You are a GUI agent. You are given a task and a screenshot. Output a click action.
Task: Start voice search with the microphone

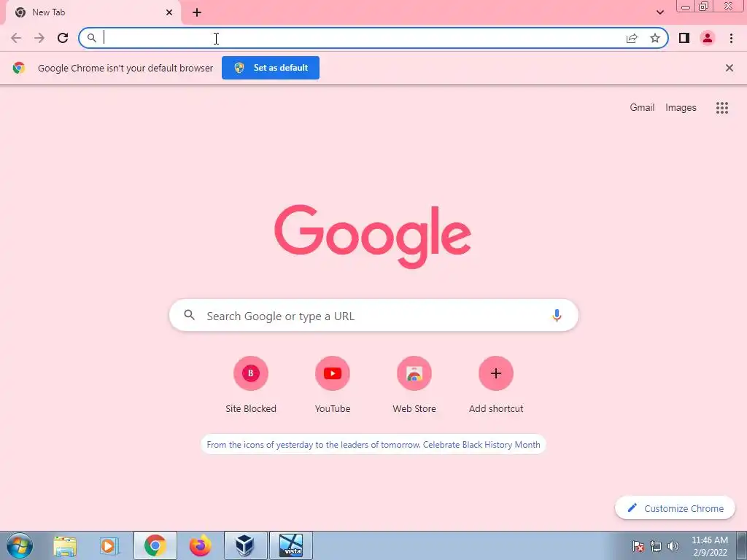tap(557, 315)
